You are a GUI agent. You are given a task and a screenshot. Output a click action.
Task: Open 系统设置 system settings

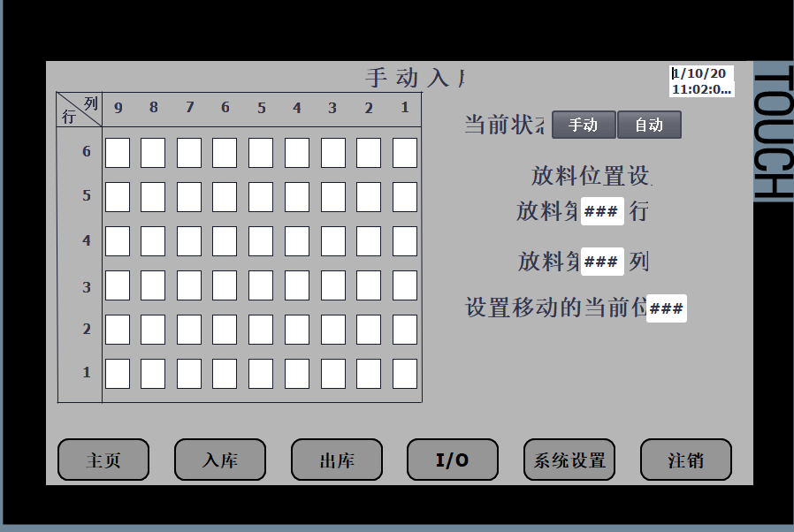(569, 460)
